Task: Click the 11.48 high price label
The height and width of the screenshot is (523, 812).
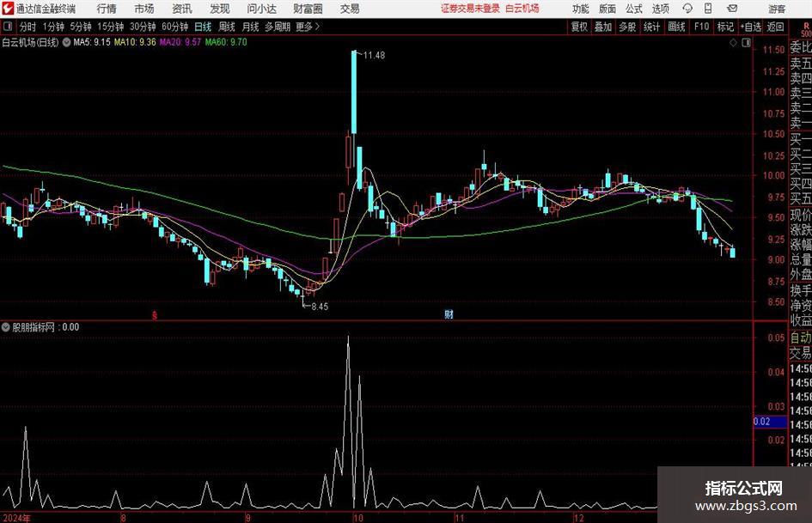Action: click(374, 56)
